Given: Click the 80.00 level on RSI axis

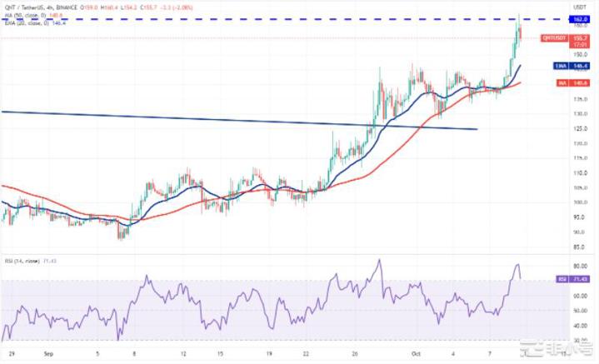Looking at the screenshot, I should (554, 266).
